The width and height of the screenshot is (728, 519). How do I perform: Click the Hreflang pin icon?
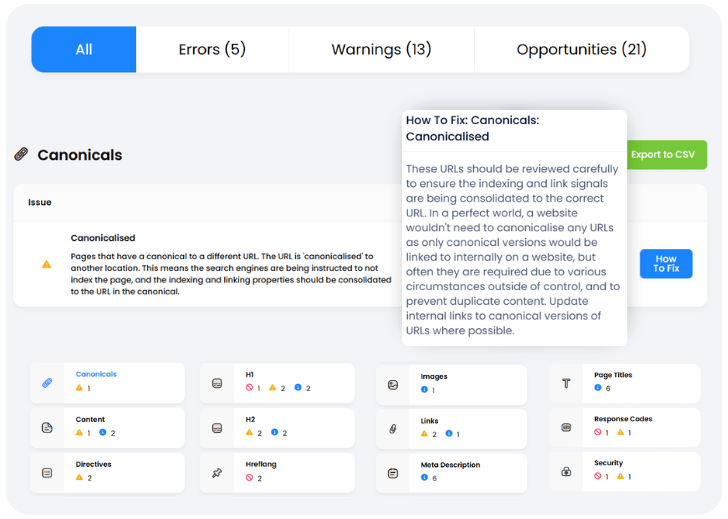[217, 472]
